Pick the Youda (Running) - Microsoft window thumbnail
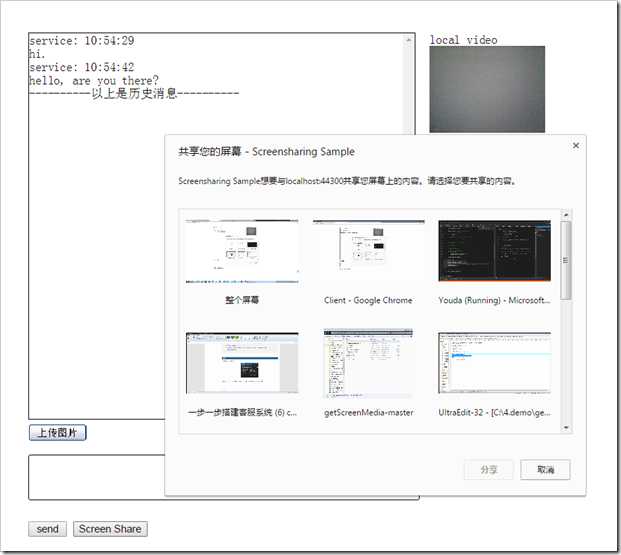The height and width of the screenshot is (555, 621). [x=494, y=251]
